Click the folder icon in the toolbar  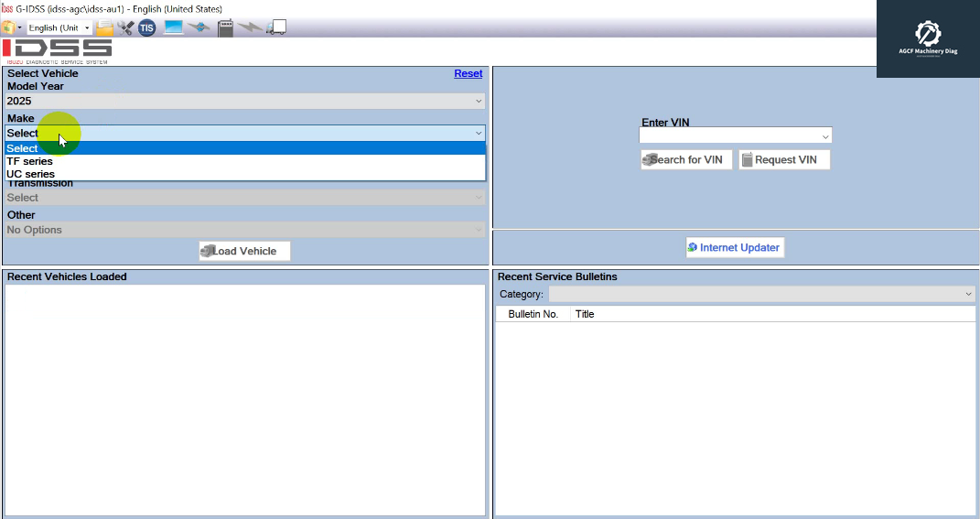pos(105,27)
